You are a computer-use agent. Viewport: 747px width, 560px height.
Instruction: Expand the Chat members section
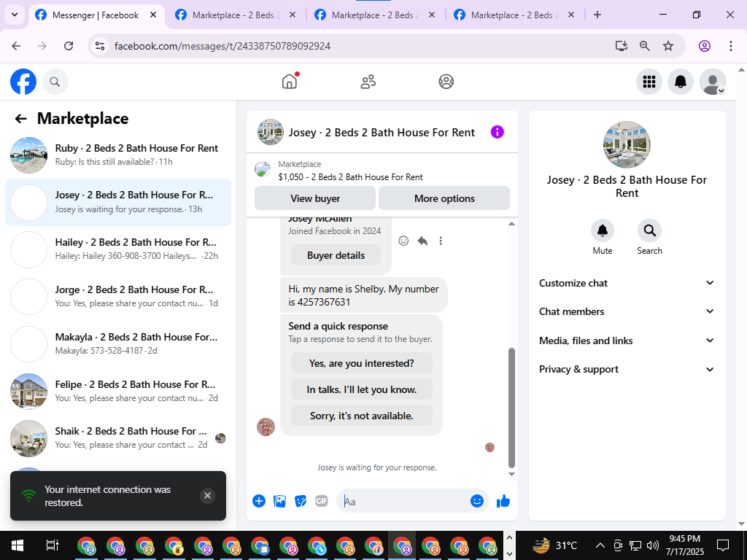(x=627, y=311)
